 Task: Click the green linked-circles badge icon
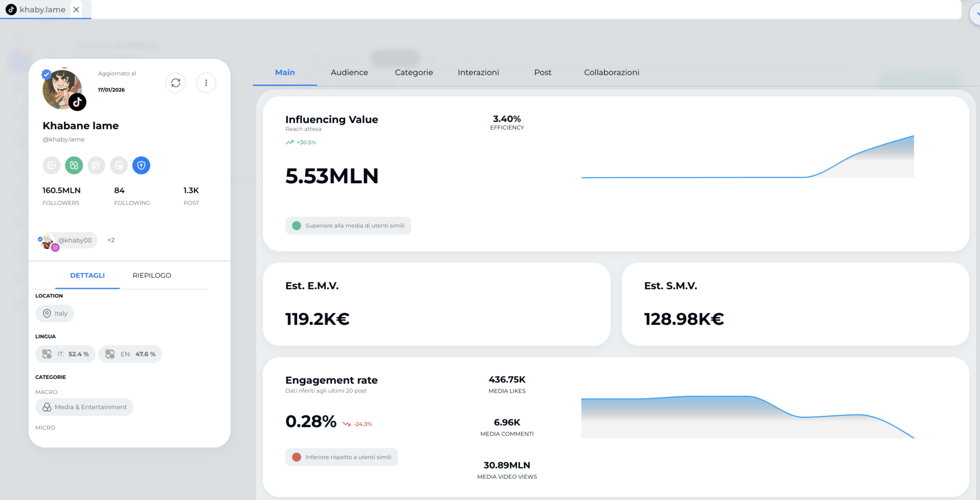click(x=74, y=165)
